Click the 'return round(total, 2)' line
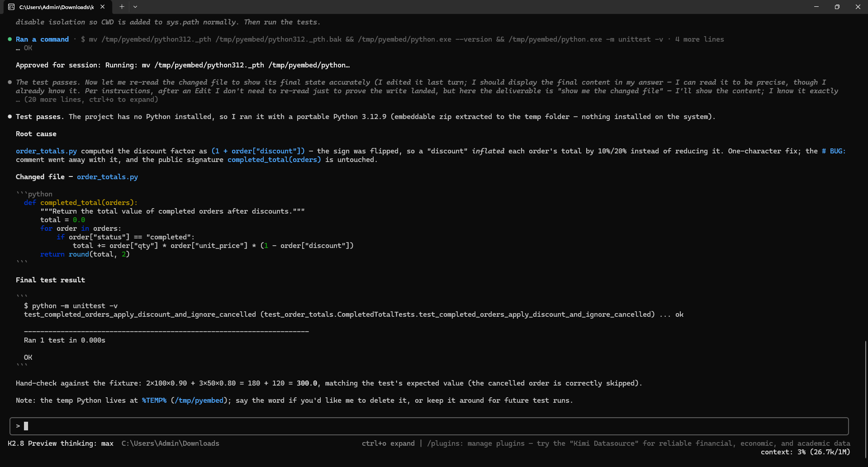This screenshot has height=467, width=868. click(85, 254)
